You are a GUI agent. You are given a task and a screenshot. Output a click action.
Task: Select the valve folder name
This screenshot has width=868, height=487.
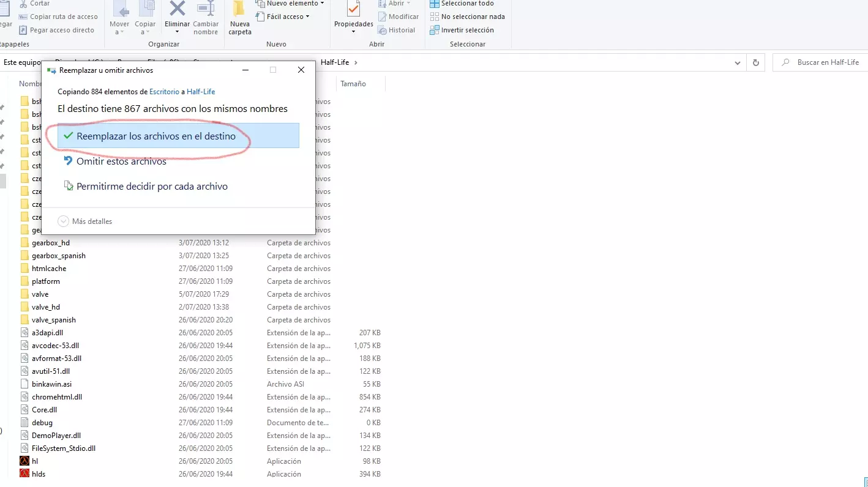[40, 294]
